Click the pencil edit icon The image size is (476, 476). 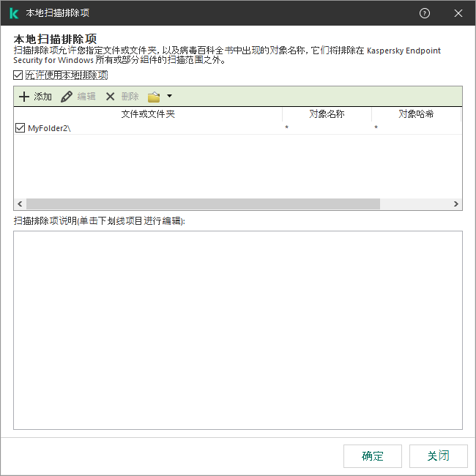point(67,97)
